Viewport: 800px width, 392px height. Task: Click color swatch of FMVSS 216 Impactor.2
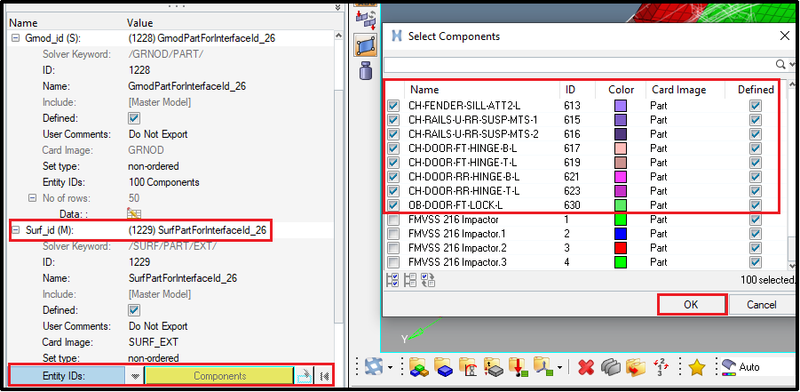tap(621, 249)
